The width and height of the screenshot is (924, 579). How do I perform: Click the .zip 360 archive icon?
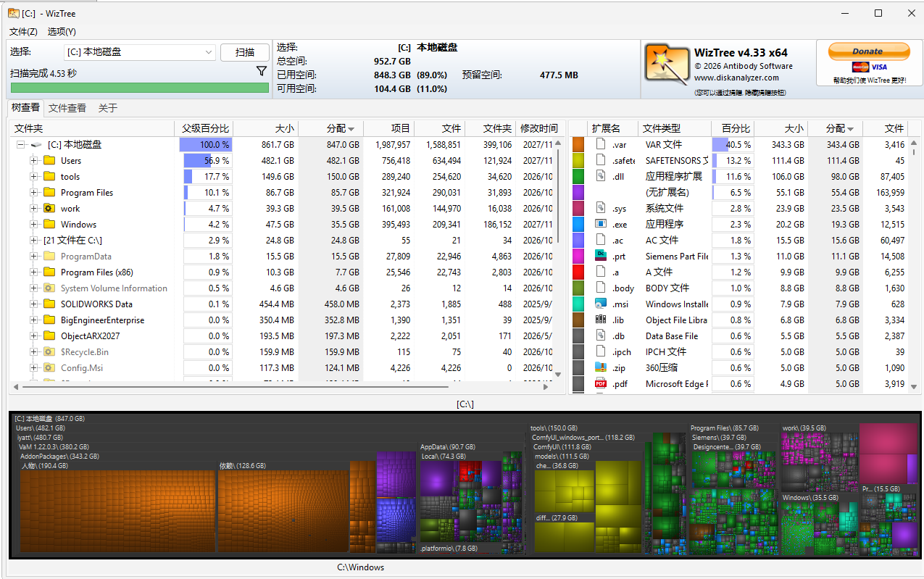tap(600, 367)
